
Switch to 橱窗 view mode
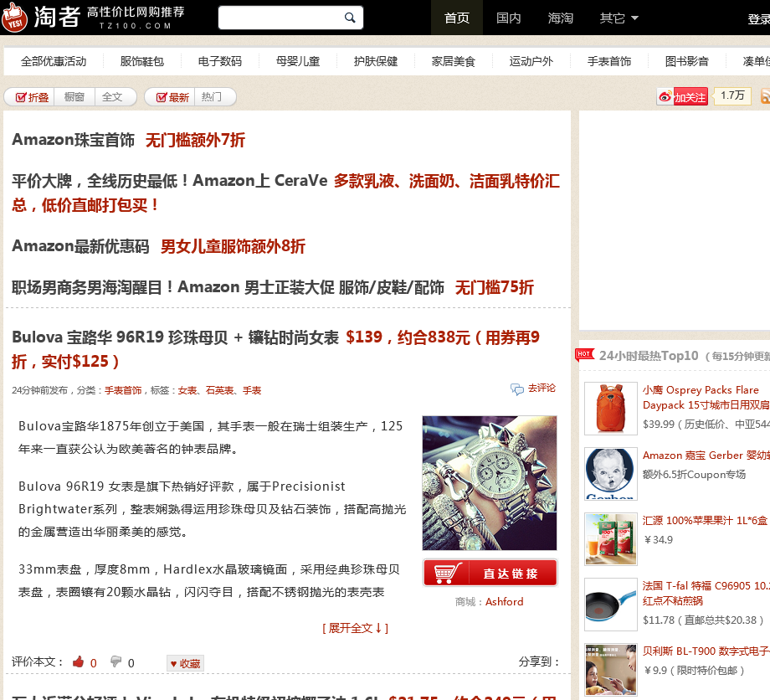74,97
